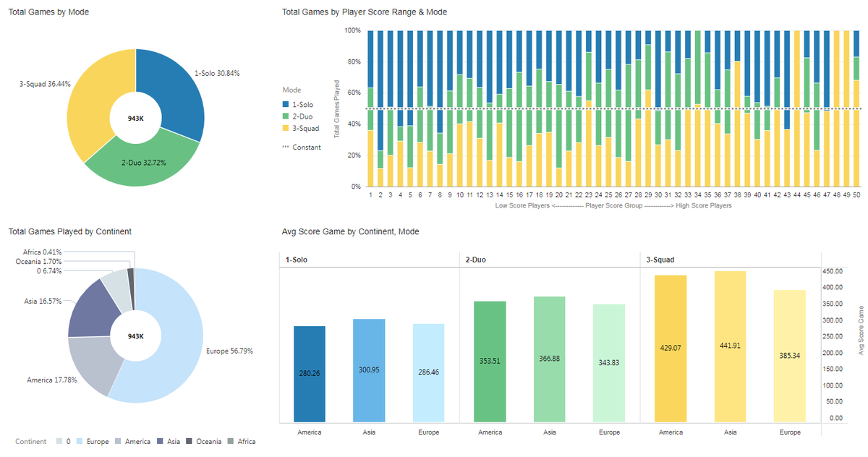Select the Squad Europe bar labeled 385.34
Viewport: 868px width, 457px height.
click(x=789, y=356)
